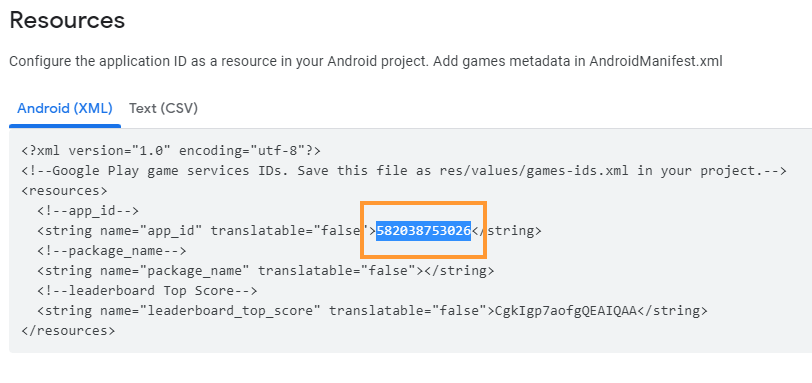812x383 pixels.
Task: Switch to the Android (XML) tab
Action: (x=65, y=109)
